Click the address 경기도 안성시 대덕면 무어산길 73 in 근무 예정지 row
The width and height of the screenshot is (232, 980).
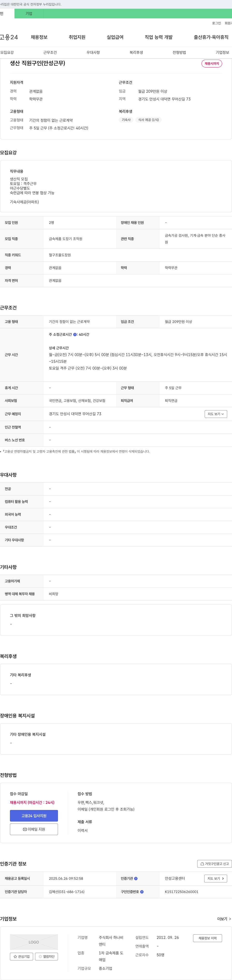point(75,414)
